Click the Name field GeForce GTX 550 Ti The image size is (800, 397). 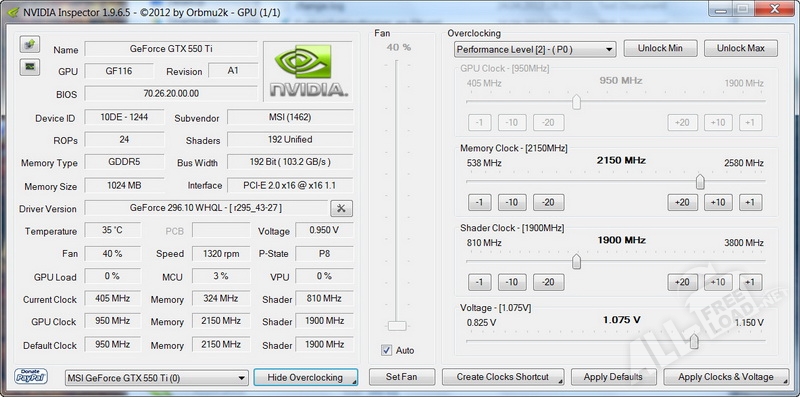point(171,49)
